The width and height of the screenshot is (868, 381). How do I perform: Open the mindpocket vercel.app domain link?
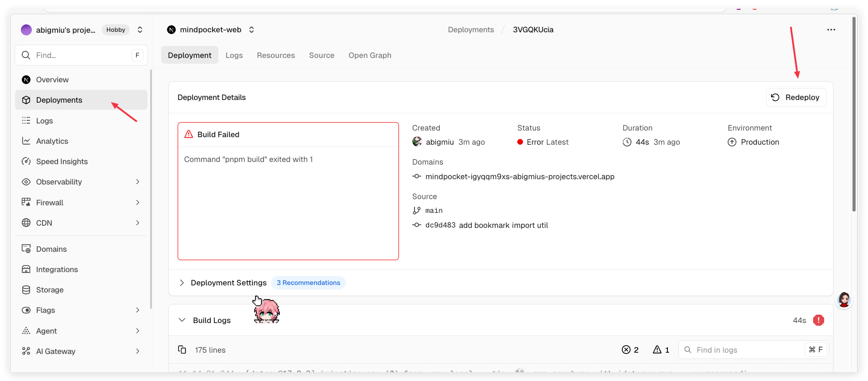click(x=519, y=177)
